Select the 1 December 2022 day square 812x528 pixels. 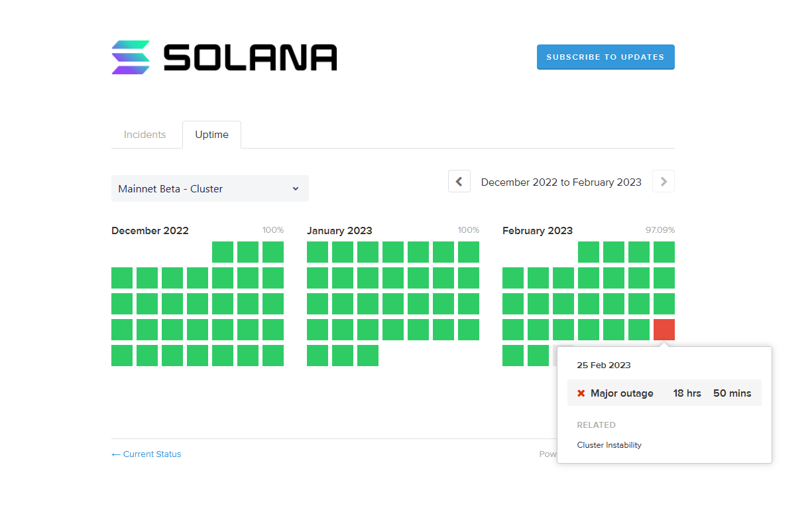223,252
